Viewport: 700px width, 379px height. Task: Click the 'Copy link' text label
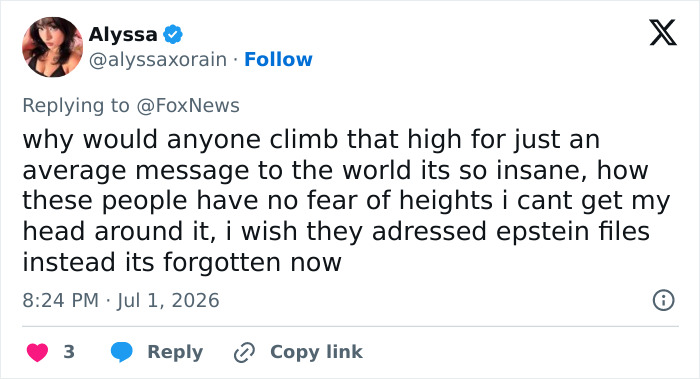(317, 352)
